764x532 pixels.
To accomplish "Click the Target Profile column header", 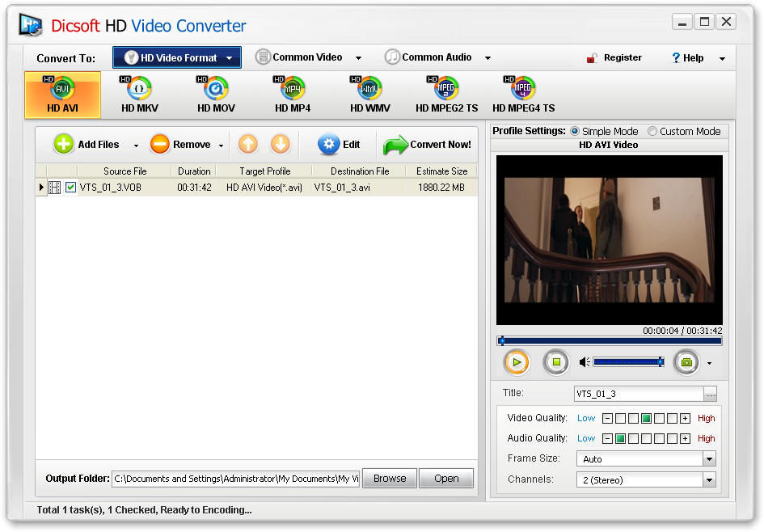I will [264, 171].
